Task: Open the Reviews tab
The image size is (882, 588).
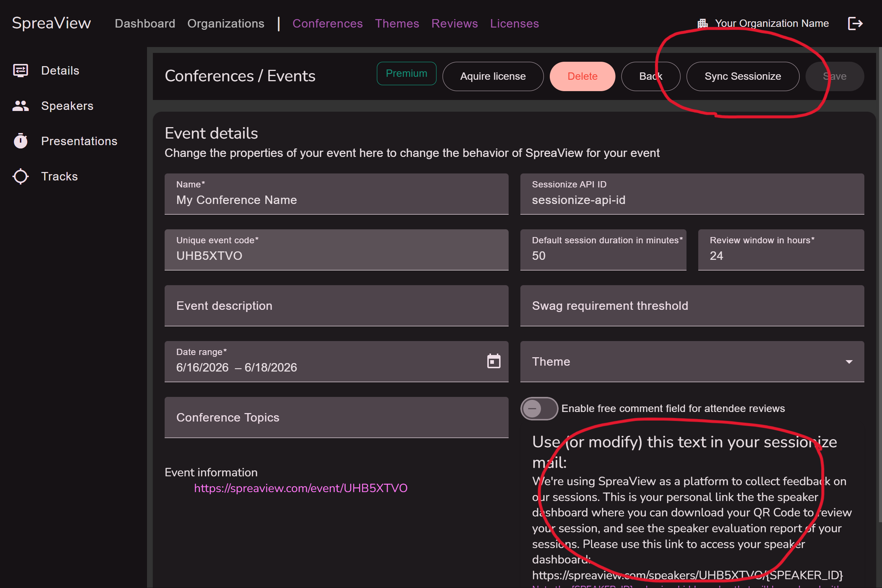Action: (455, 24)
